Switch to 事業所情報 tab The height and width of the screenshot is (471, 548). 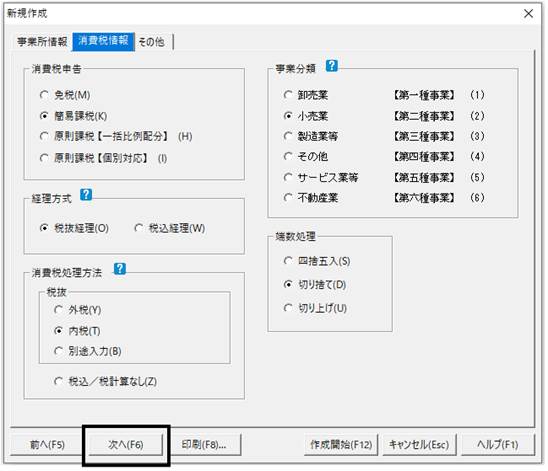(42, 42)
